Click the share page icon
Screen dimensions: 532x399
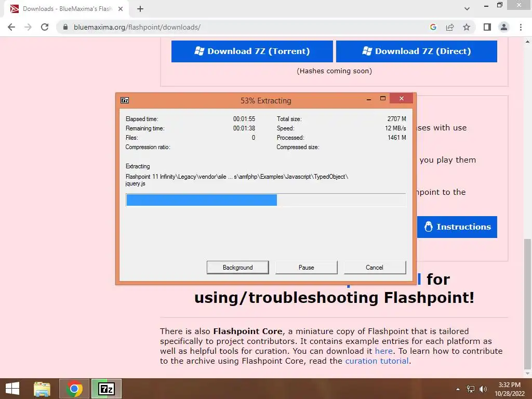[x=450, y=27]
